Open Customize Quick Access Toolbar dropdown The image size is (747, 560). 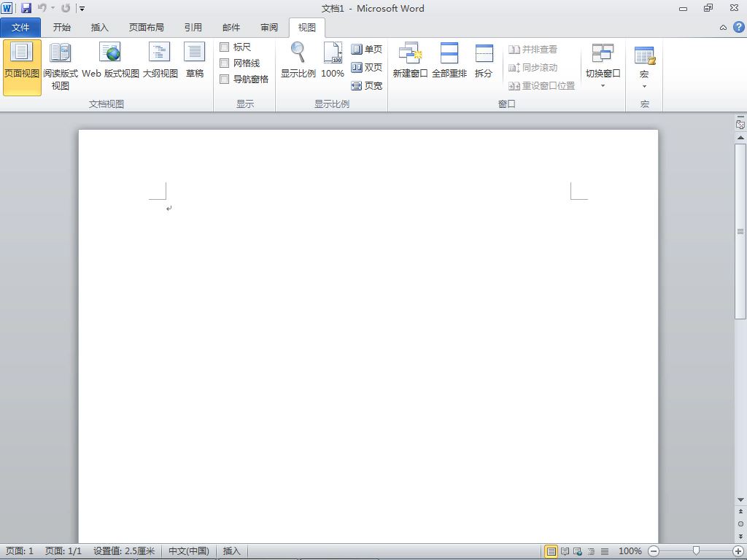coord(82,8)
